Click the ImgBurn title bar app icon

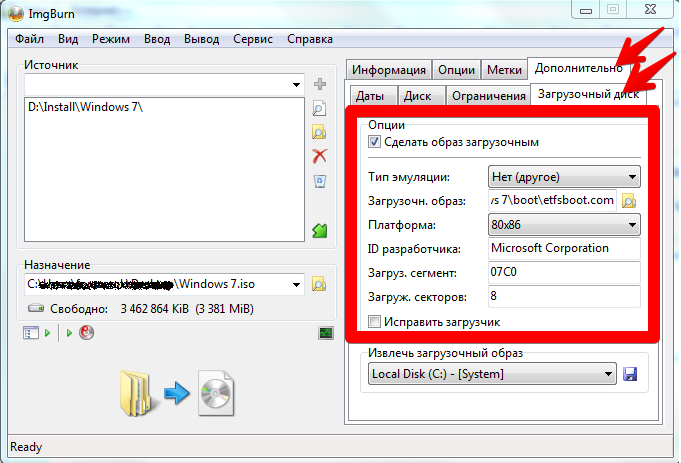click(16, 14)
